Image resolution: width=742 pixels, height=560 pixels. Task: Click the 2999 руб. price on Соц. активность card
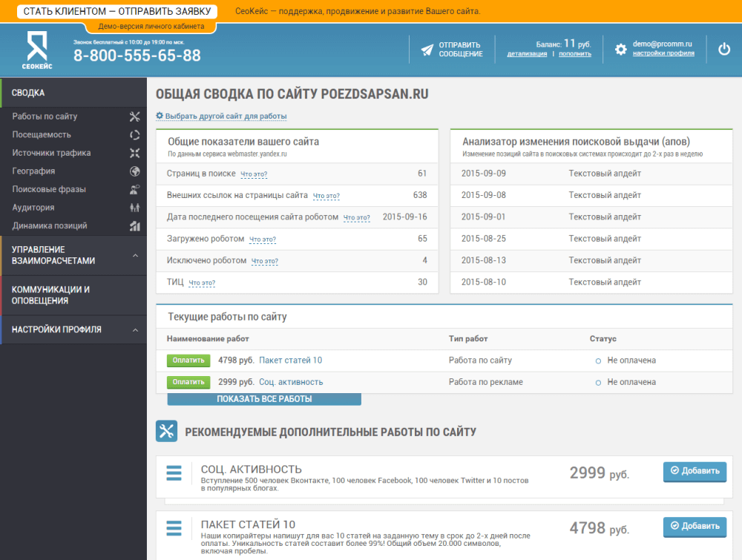(x=599, y=473)
